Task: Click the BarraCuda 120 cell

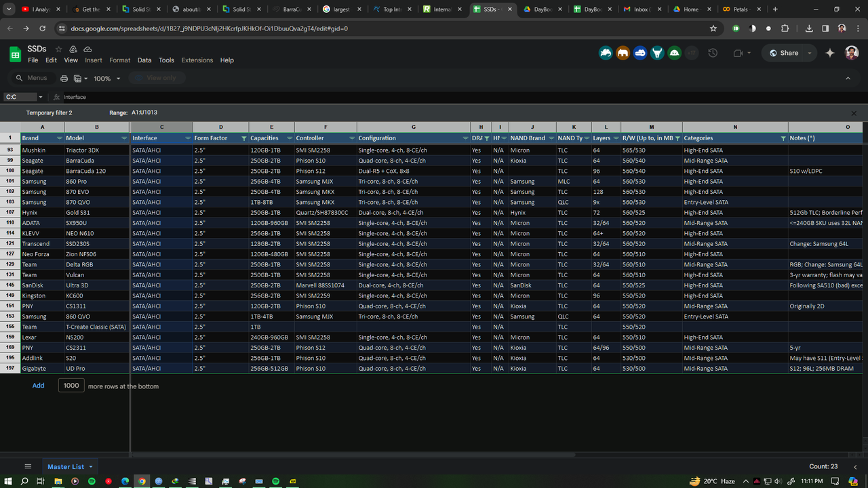Action: tap(97, 171)
